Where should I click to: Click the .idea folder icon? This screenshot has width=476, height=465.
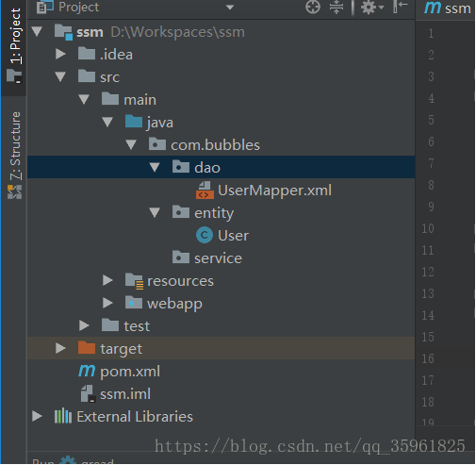pos(87,54)
